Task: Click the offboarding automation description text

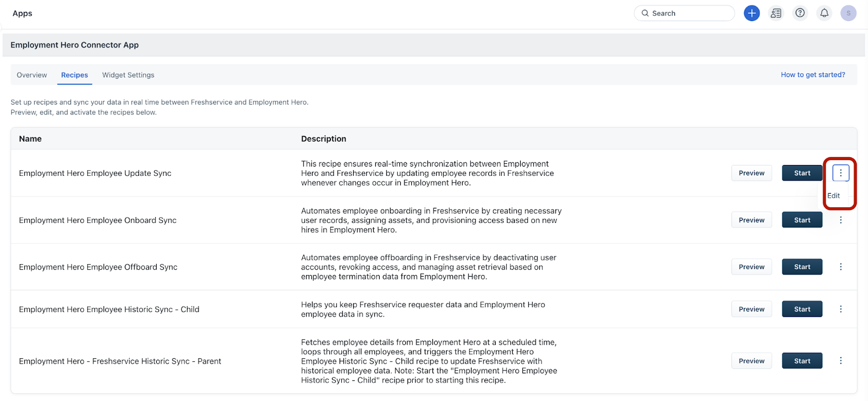Action: click(429, 266)
